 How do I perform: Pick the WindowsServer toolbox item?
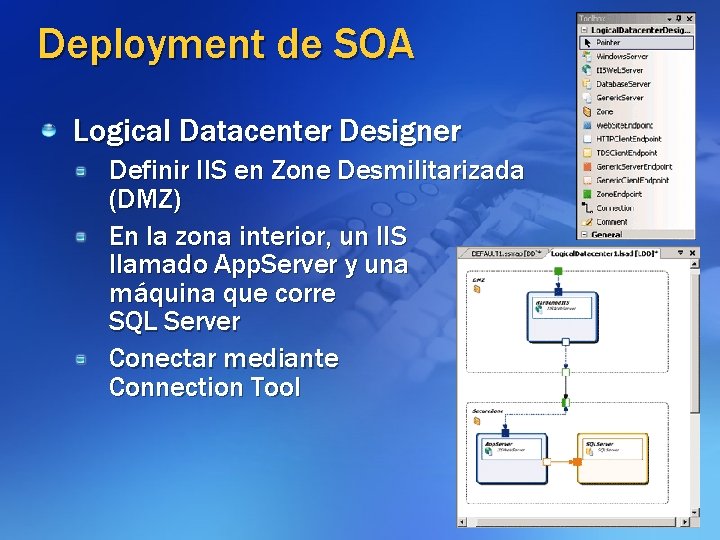tap(636, 56)
